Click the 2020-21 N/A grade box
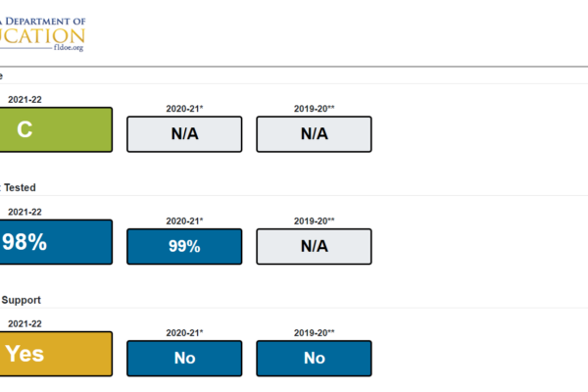Screen dimensions: 588x392 point(184,134)
